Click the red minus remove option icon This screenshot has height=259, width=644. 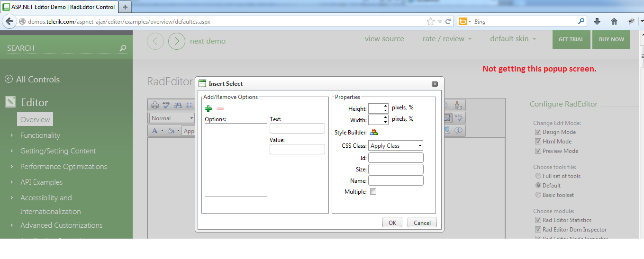220,109
